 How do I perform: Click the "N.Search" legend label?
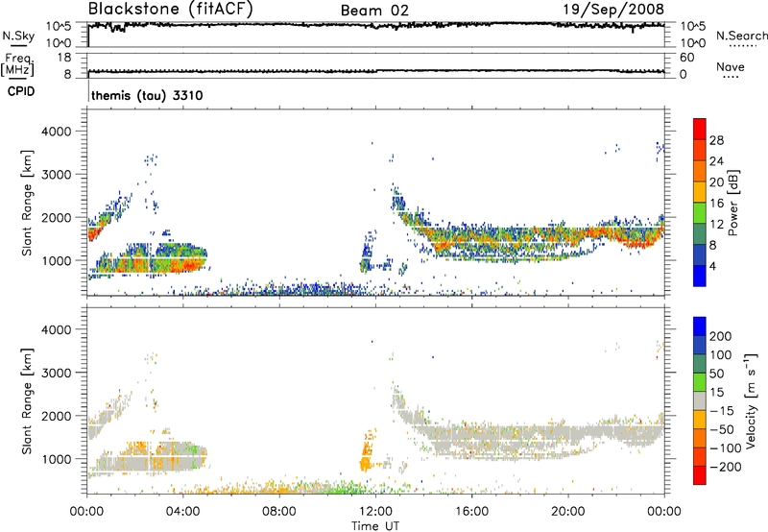click(x=742, y=36)
